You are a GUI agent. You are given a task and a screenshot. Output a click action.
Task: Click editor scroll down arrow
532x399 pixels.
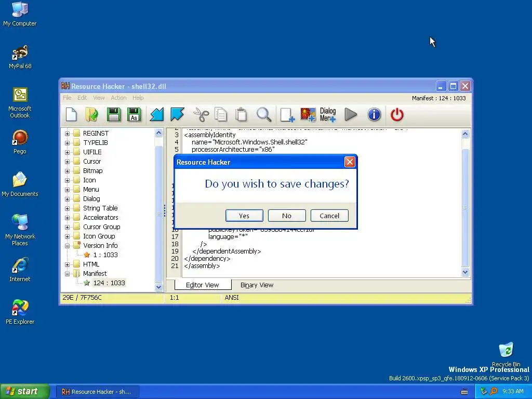[x=465, y=272]
